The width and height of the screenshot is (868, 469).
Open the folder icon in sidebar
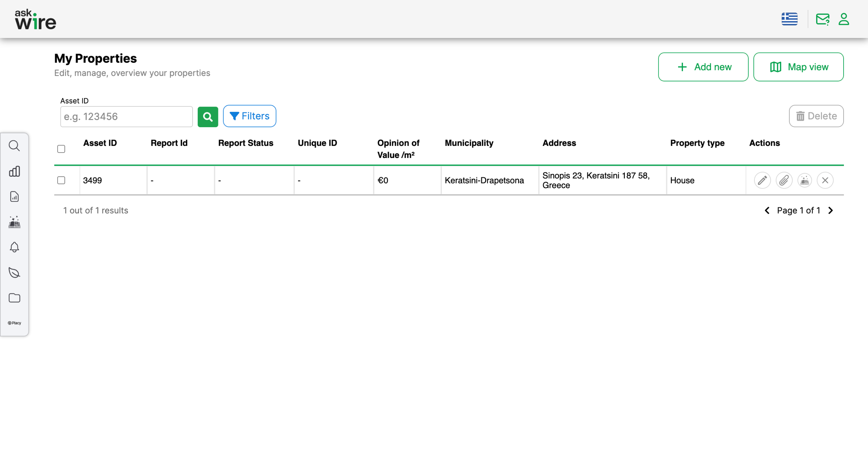tap(14, 298)
